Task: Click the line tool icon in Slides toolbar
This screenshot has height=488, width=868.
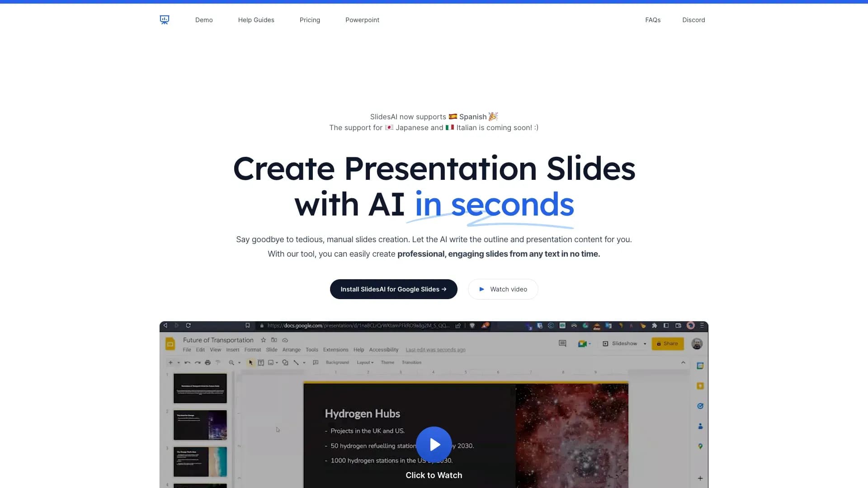Action: point(296,362)
